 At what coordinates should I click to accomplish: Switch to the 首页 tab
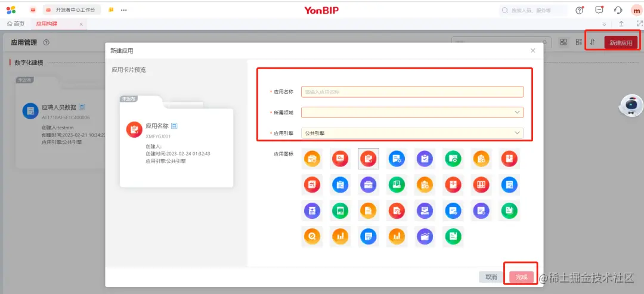coord(16,24)
